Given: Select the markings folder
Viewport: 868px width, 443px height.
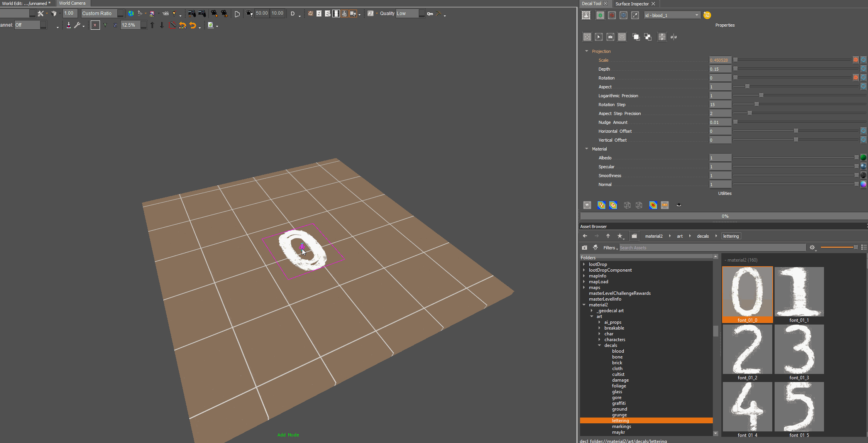Looking at the screenshot, I should coord(621,426).
